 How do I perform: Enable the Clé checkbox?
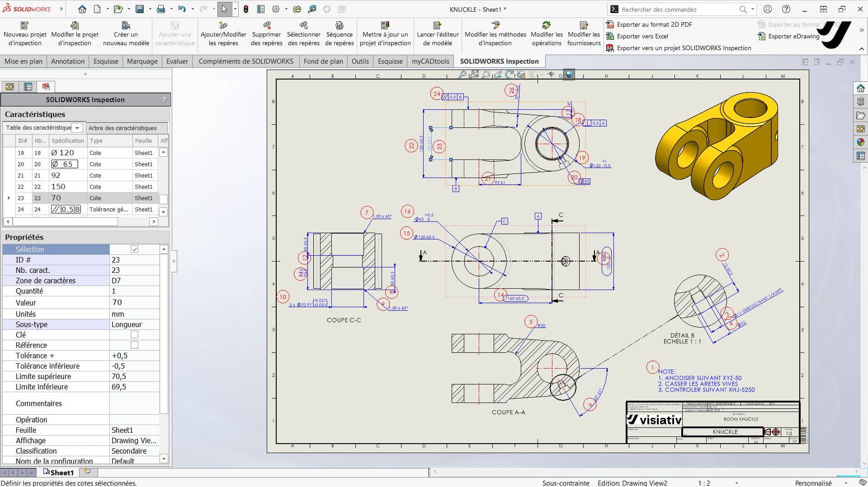(134, 335)
